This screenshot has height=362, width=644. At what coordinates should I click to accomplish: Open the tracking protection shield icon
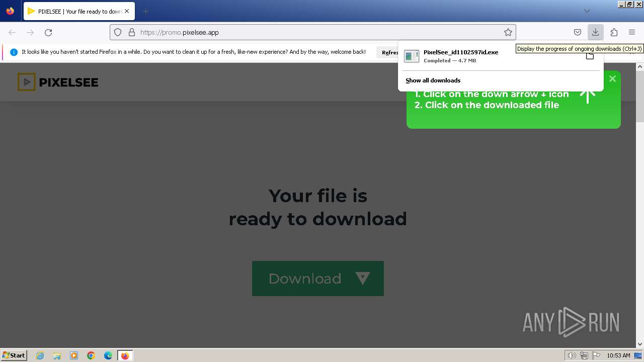coord(118,32)
